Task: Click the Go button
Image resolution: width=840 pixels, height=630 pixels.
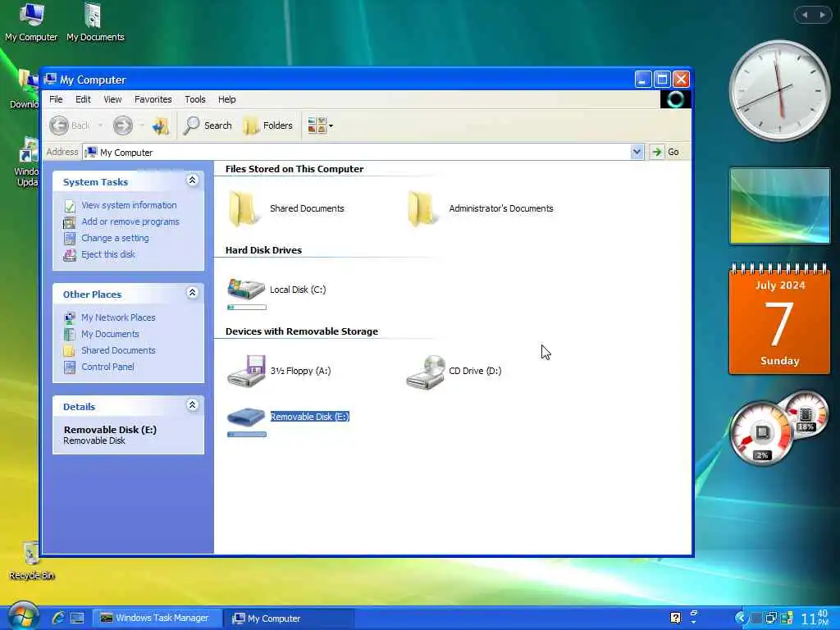Action: click(666, 152)
